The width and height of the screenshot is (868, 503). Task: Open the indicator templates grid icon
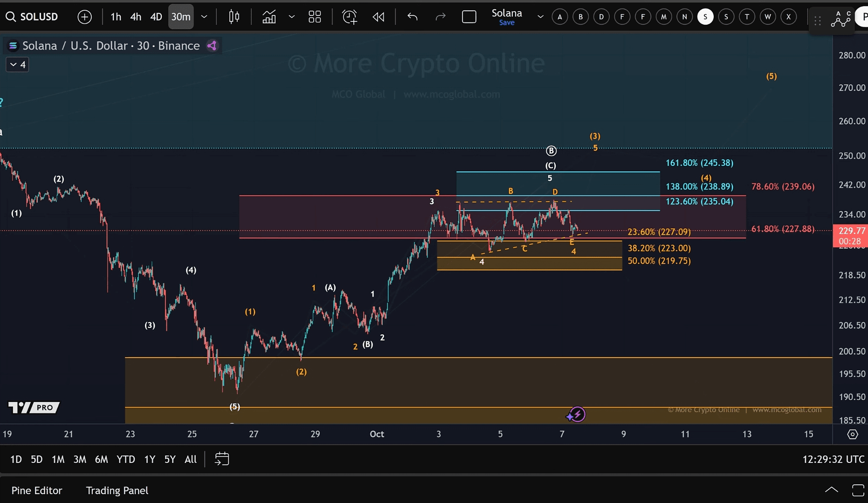315,17
